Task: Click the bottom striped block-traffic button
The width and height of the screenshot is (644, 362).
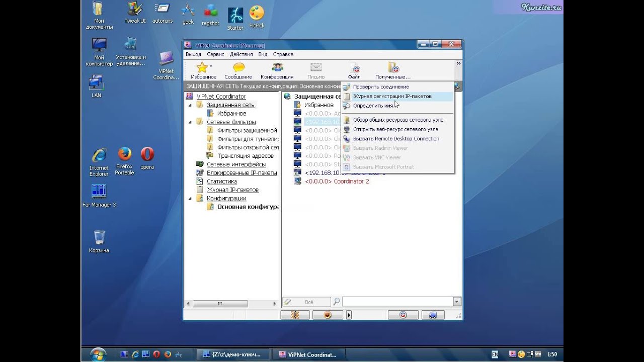Action: [x=295, y=315]
